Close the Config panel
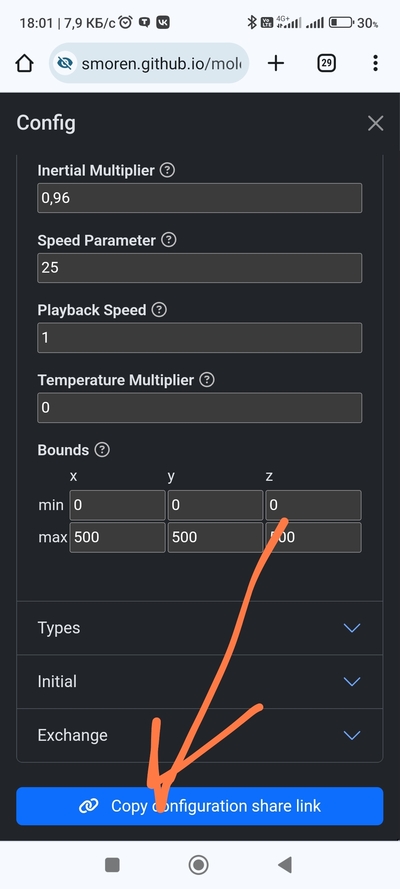 coord(375,123)
